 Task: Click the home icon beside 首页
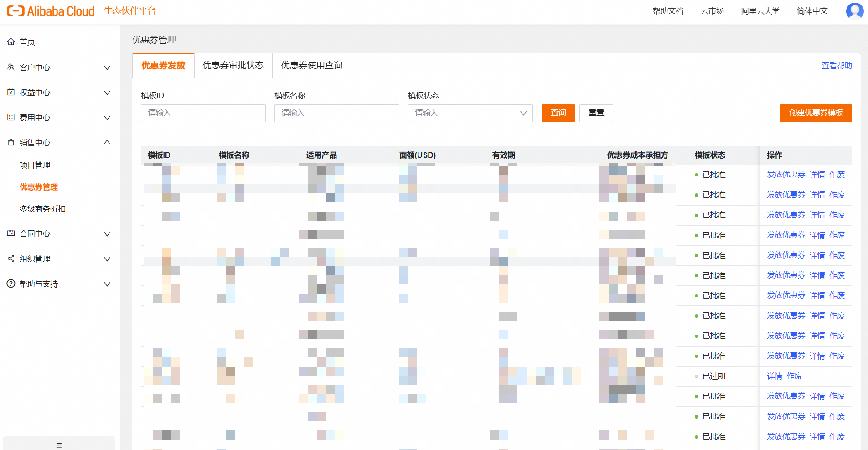point(11,42)
